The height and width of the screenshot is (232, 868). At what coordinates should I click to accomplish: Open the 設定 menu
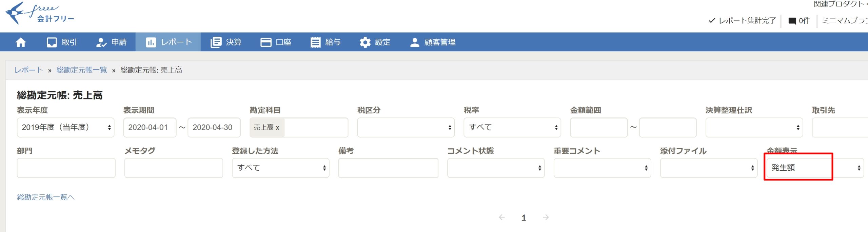click(375, 42)
